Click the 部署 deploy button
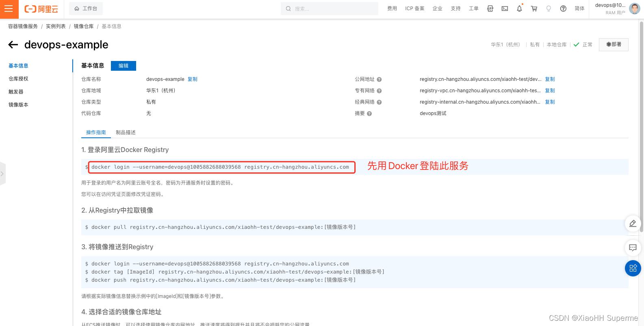Viewport: 644px width, 326px height. click(x=614, y=45)
